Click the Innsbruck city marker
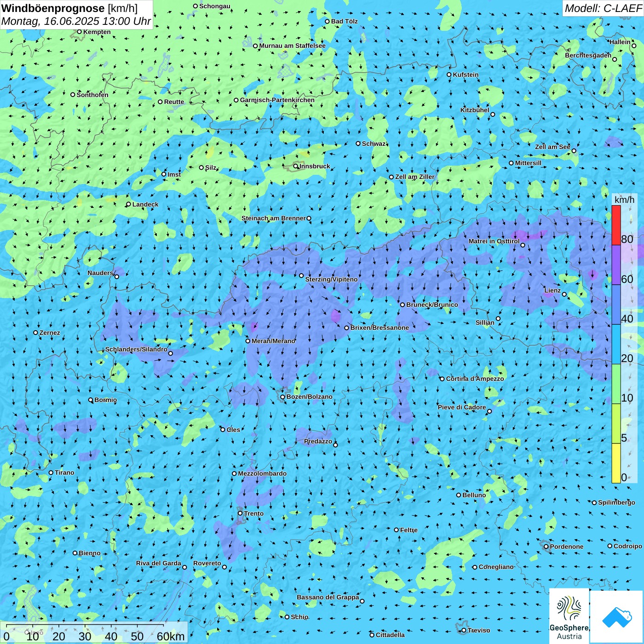Screen dimensions: 644x644 (296, 167)
